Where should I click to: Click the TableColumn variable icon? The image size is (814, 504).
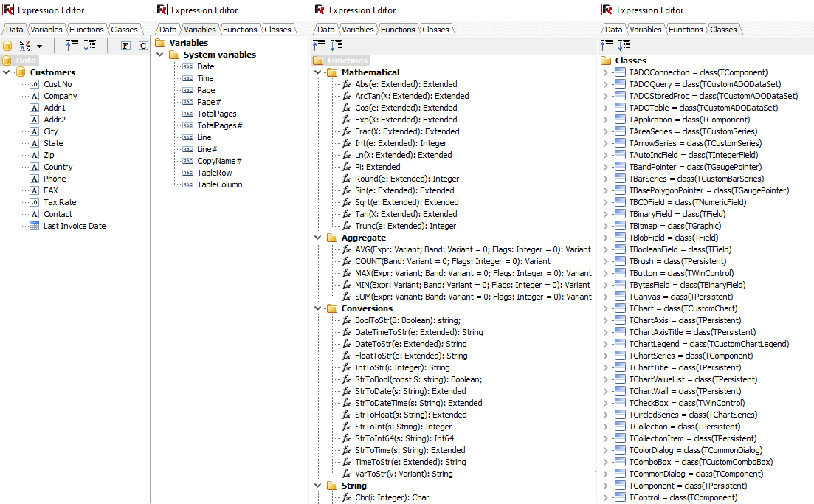[188, 184]
